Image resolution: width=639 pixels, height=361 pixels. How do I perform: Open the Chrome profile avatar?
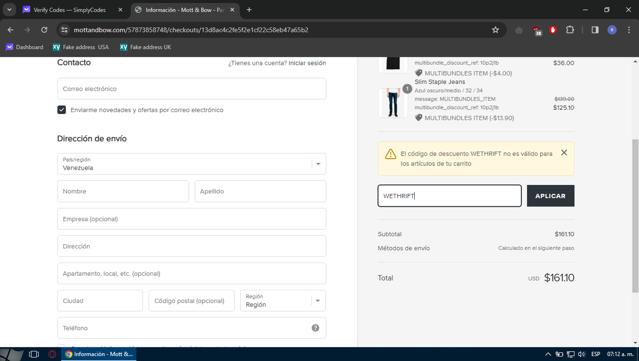point(612,30)
